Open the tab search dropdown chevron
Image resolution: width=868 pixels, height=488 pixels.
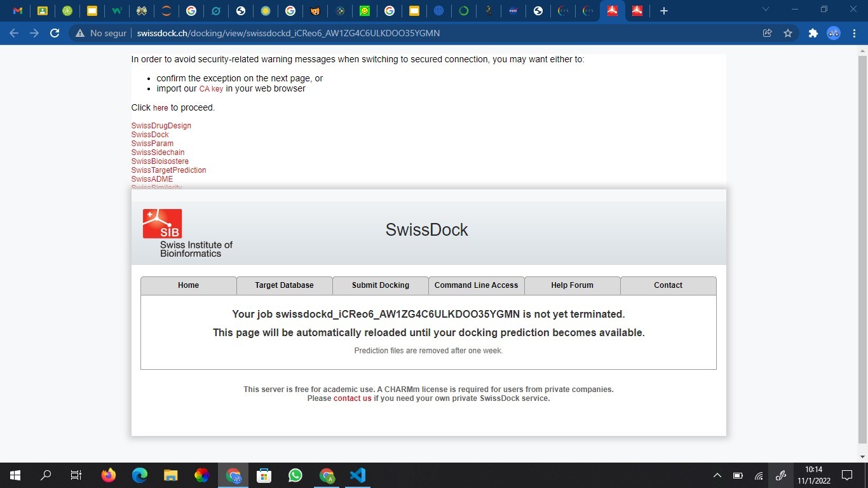pyautogui.click(x=766, y=10)
